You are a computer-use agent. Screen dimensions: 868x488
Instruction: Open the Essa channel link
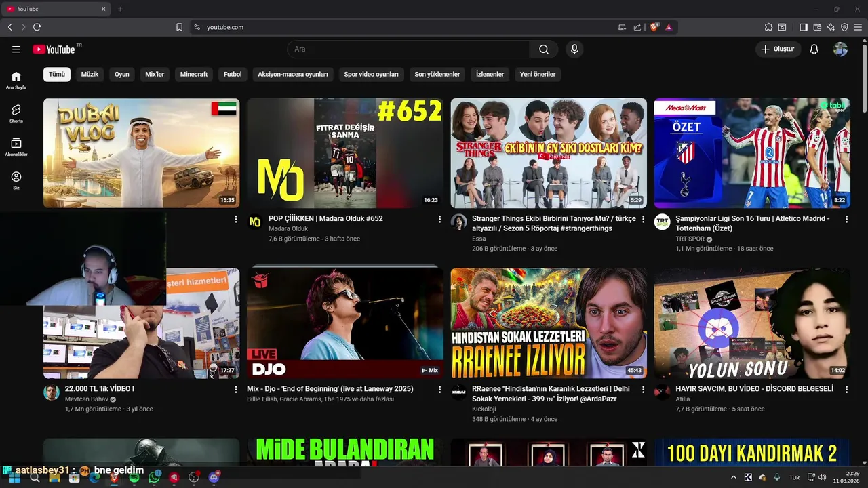pyautogui.click(x=479, y=239)
